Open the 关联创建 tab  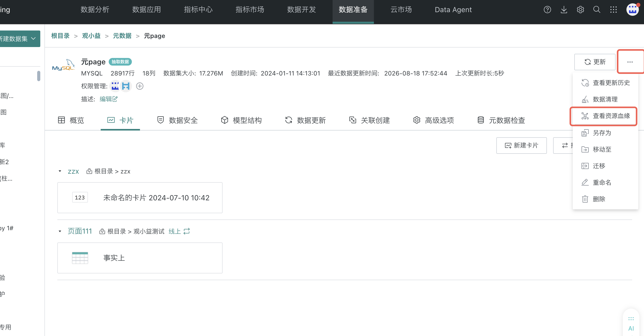tap(369, 120)
